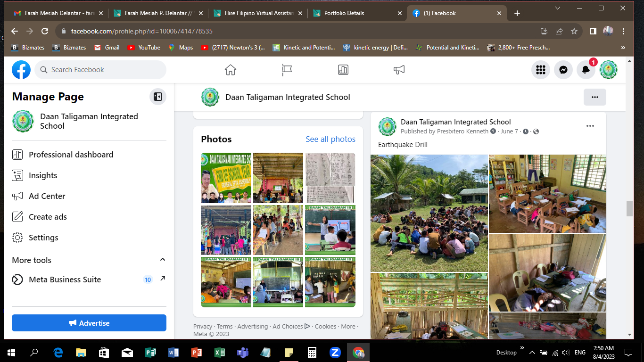644x362 pixels.
Task: Click the Cookies footer link
Action: tap(326, 326)
